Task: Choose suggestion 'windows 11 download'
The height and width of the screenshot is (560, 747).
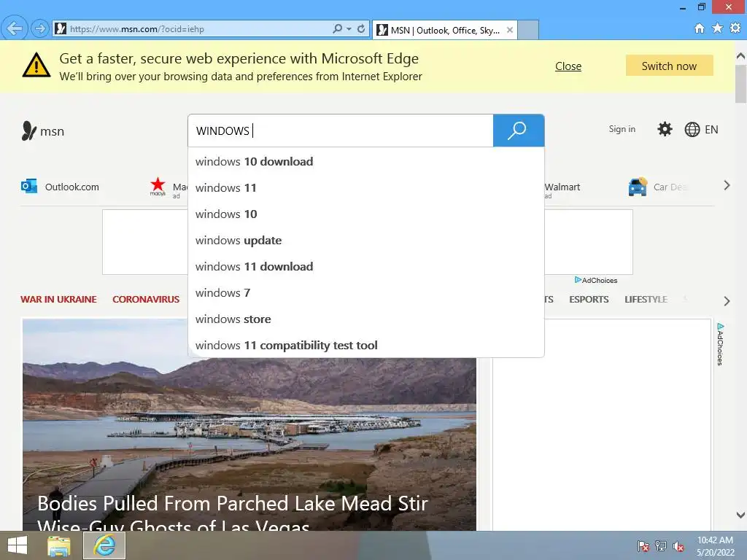Action: coord(366,266)
